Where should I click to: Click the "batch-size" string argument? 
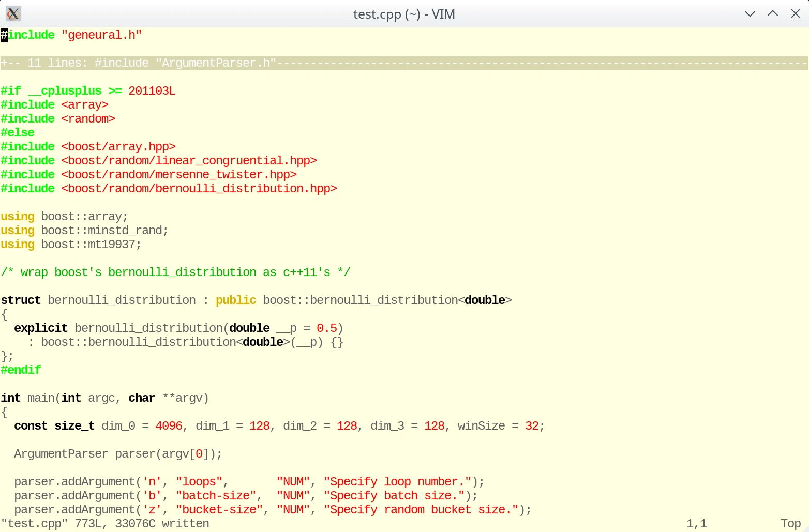[x=216, y=496]
